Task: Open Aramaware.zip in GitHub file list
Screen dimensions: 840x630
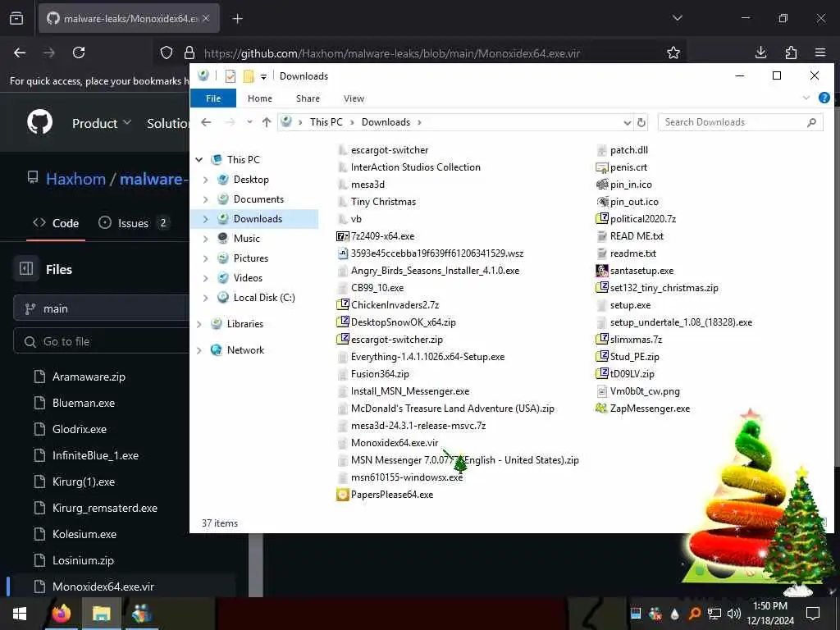Action: 89,377
